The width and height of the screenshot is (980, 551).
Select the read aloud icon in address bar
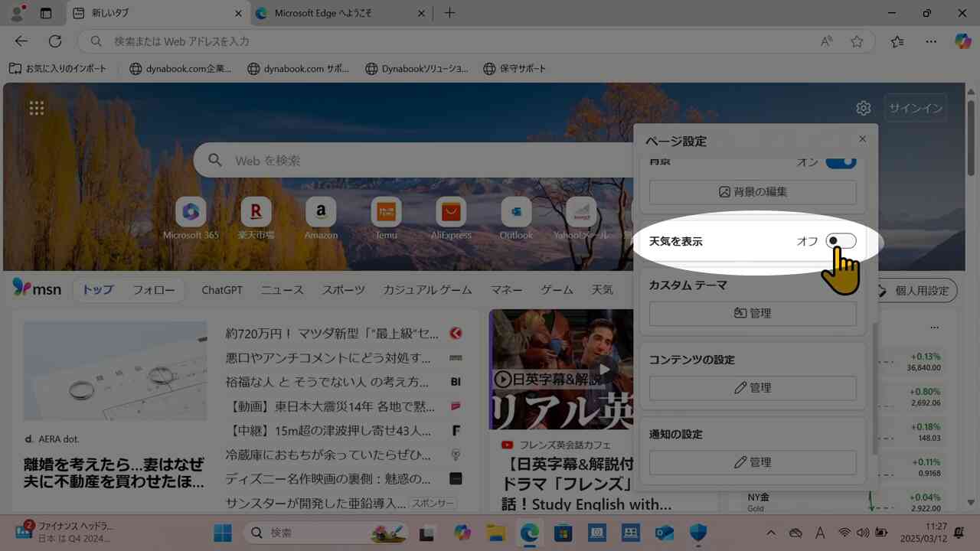point(827,41)
